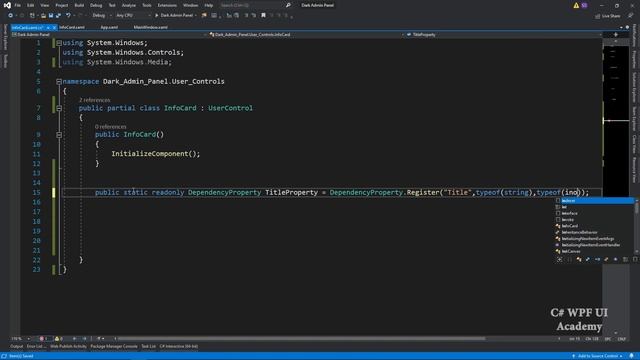640x360 pixels.
Task: Click the yellow warning notification icon
Action: coord(576,5)
